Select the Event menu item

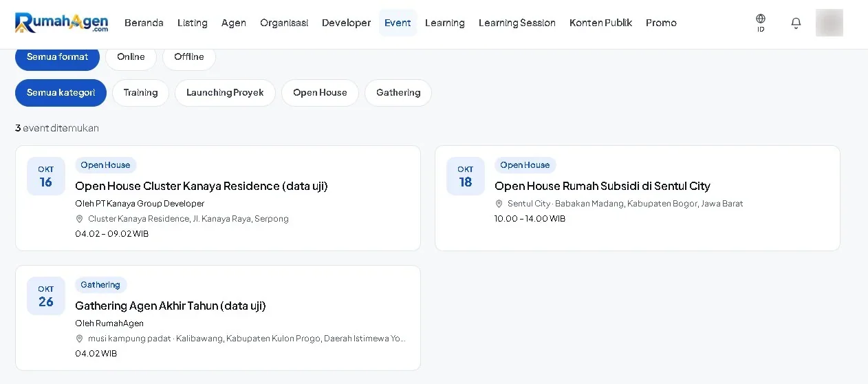[x=398, y=23]
